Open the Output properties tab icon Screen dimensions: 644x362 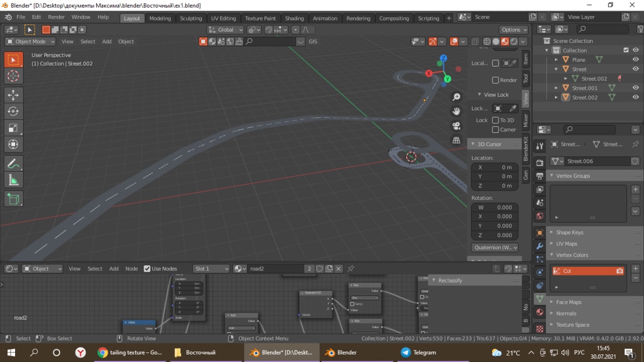(540, 176)
